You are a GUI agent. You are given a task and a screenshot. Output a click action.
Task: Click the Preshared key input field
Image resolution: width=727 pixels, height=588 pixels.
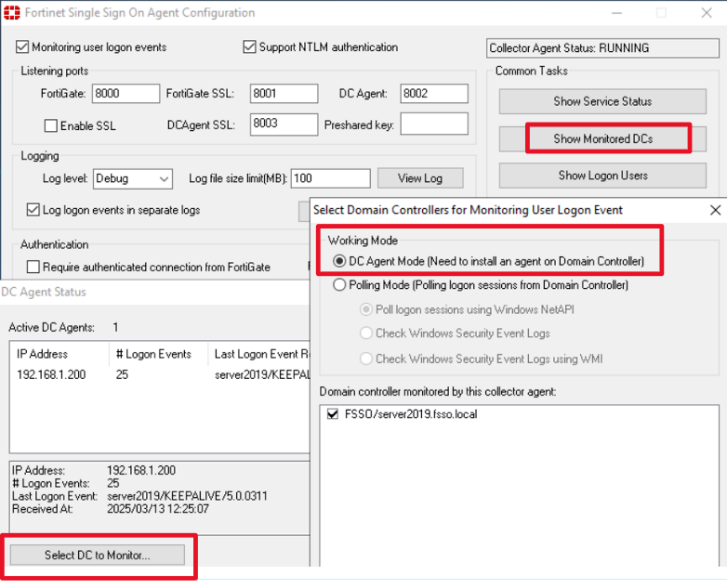[x=434, y=124]
